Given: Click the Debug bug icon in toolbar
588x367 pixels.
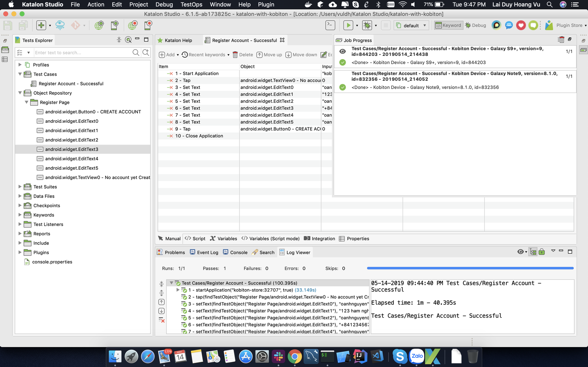Looking at the screenshot, I should click(367, 25).
